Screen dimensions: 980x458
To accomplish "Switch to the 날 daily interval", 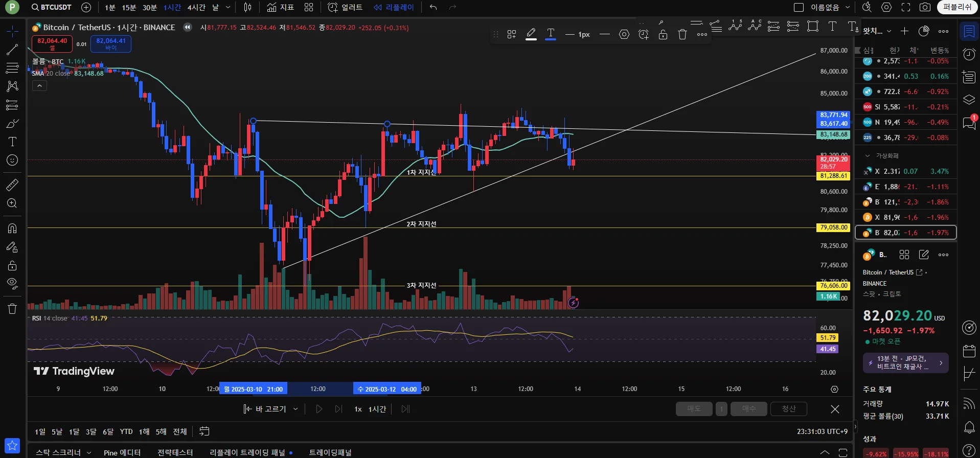I will click(x=215, y=7).
